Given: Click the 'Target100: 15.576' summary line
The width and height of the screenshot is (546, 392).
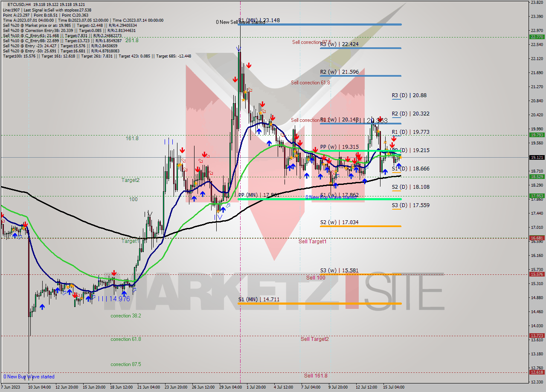Looking at the screenshot, I should click(96, 56).
